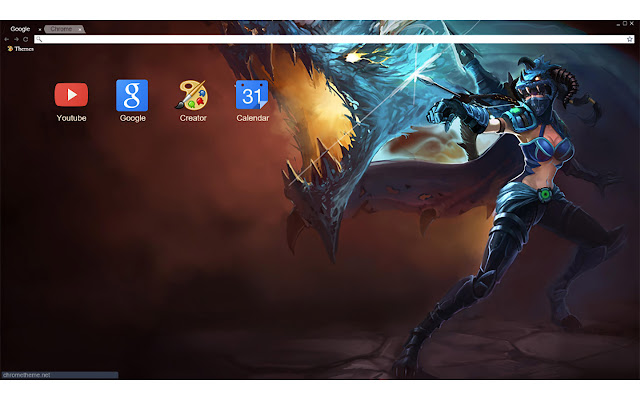The image size is (640, 400).
Task: Click the Creator label text
Action: (x=193, y=118)
